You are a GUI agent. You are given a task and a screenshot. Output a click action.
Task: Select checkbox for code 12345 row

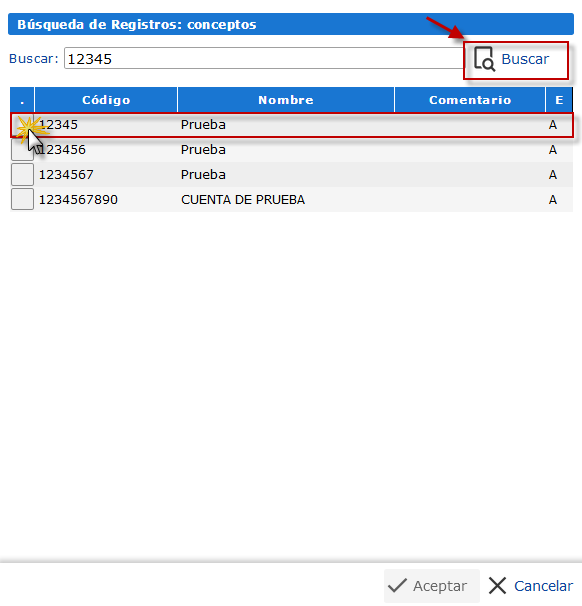point(22,125)
